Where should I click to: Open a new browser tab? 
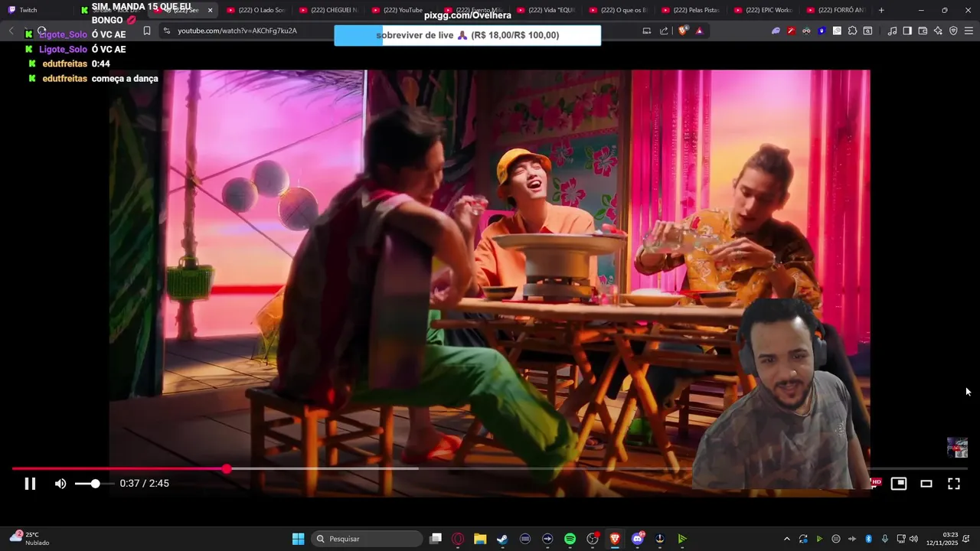pyautogui.click(x=881, y=10)
